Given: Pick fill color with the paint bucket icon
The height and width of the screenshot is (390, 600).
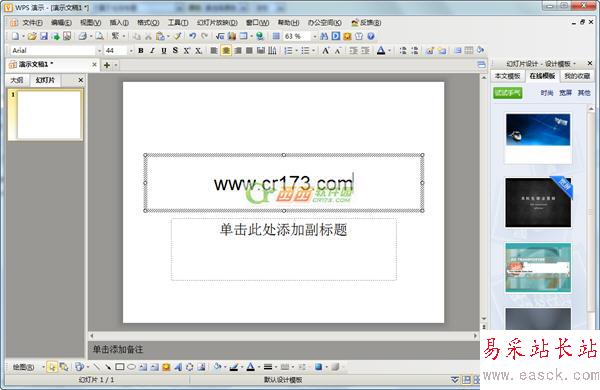Looking at the screenshot, I should [x=217, y=367].
